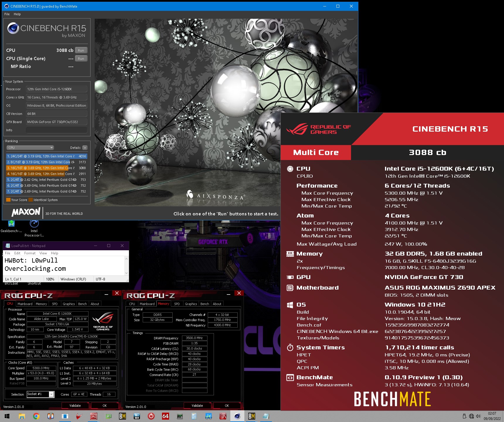
Task: Click the DRAM Frequency 3500.0 MHz value
Action: point(195,338)
